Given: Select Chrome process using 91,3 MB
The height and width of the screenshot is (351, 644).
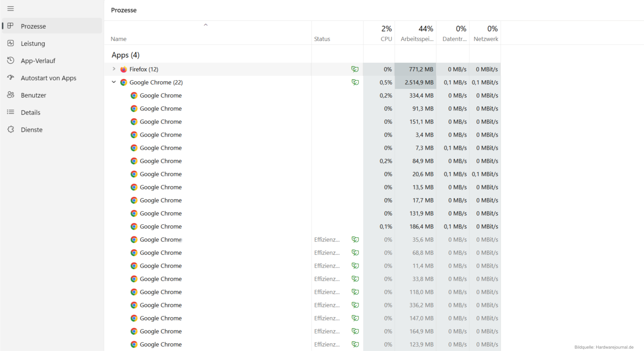Looking at the screenshot, I should coord(302,109).
